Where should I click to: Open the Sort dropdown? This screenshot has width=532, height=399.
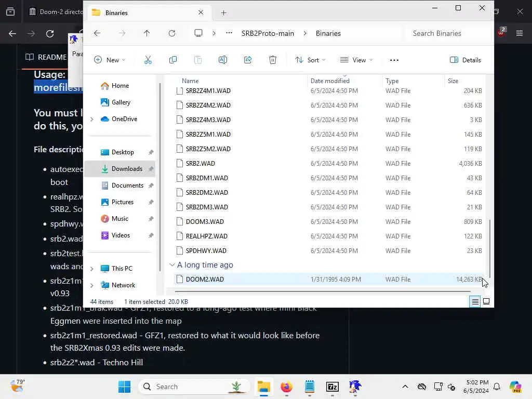coord(310,60)
